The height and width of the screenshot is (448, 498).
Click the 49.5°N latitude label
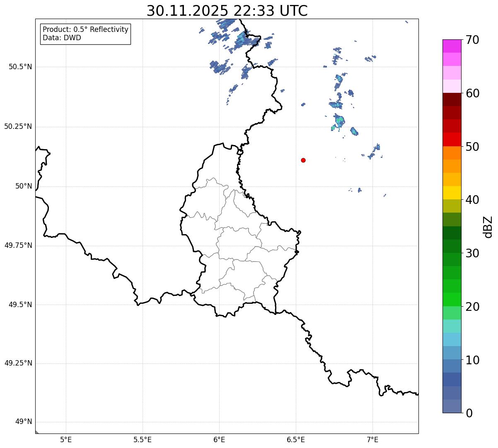[20, 305]
